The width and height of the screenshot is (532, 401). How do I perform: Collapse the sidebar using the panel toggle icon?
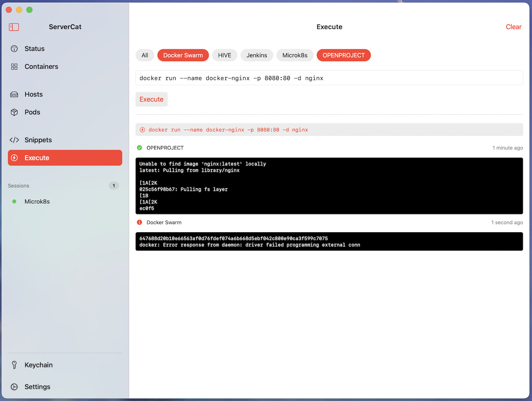(x=14, y=27)
